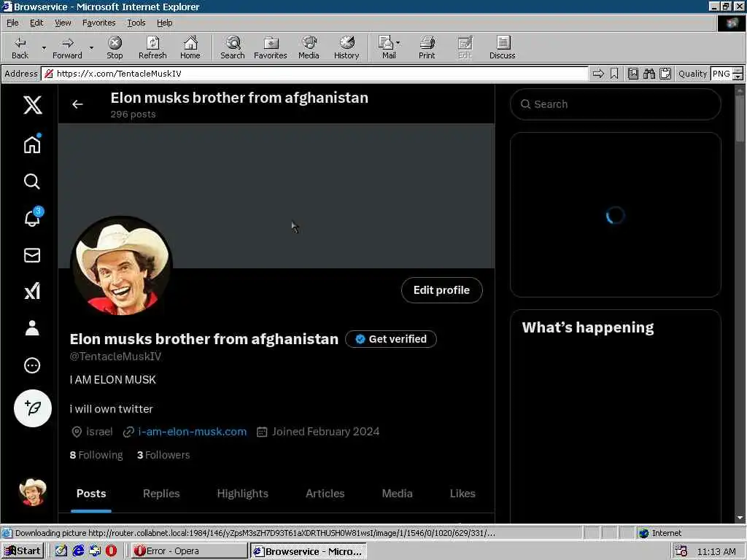The width and height of the screenshot is (747, 560).
Task: Open the Quality PNG dropdown
Action: 727,74
